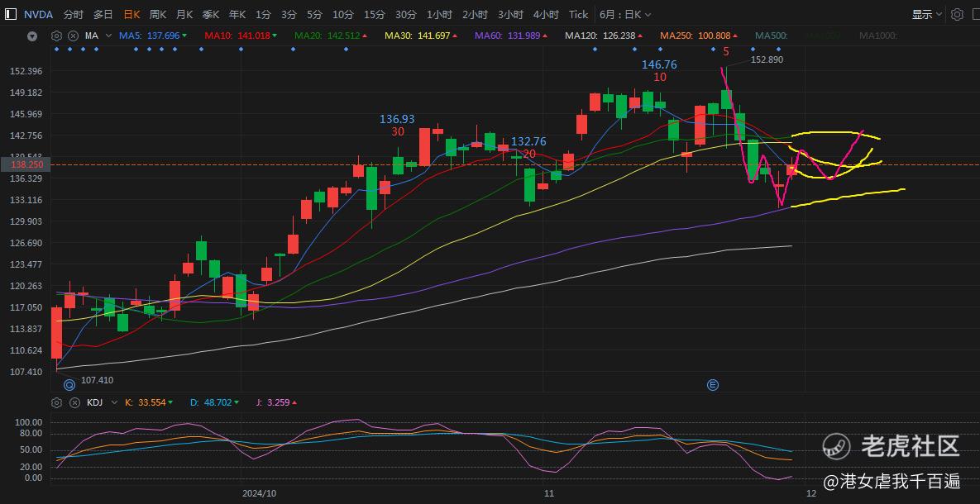Toggle the MA30 141.697 line label
Image resolution: width=980 pixels, height=504 pixels.
421,36
